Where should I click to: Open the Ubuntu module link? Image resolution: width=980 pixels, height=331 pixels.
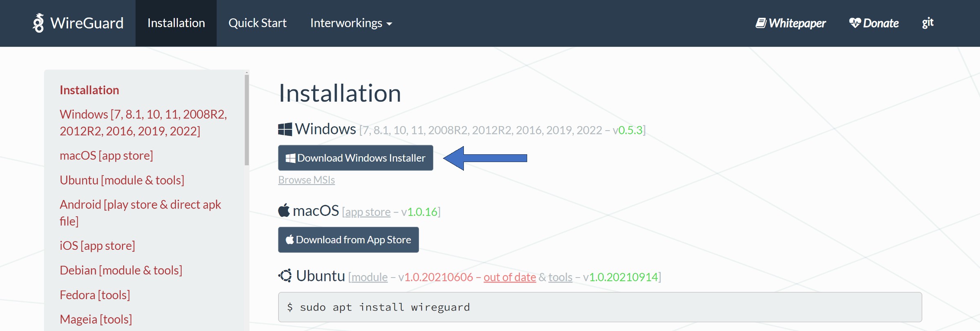click(369, 278)
